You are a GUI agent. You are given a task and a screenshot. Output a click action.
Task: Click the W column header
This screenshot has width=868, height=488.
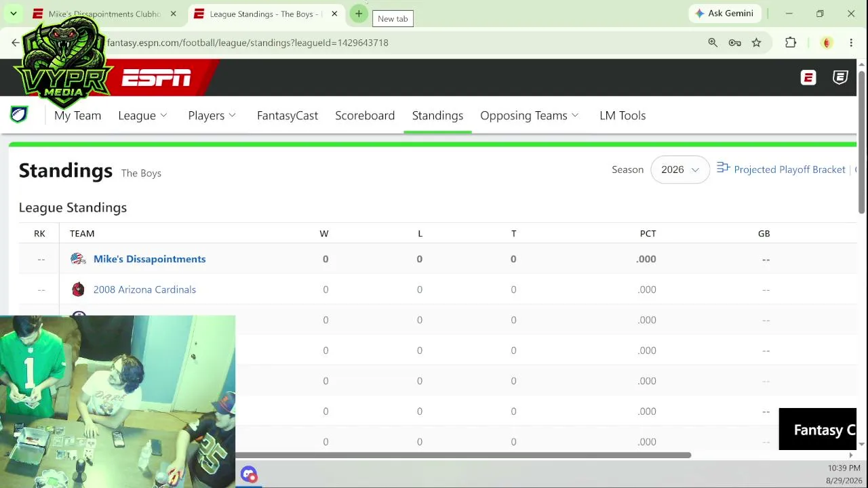(324, 233)
